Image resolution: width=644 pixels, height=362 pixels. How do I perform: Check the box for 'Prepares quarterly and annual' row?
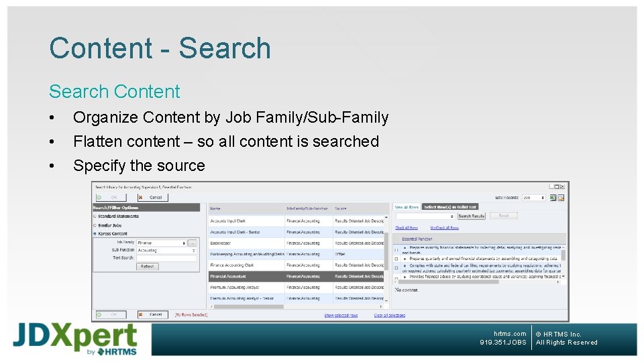click(x=396, y=259)
